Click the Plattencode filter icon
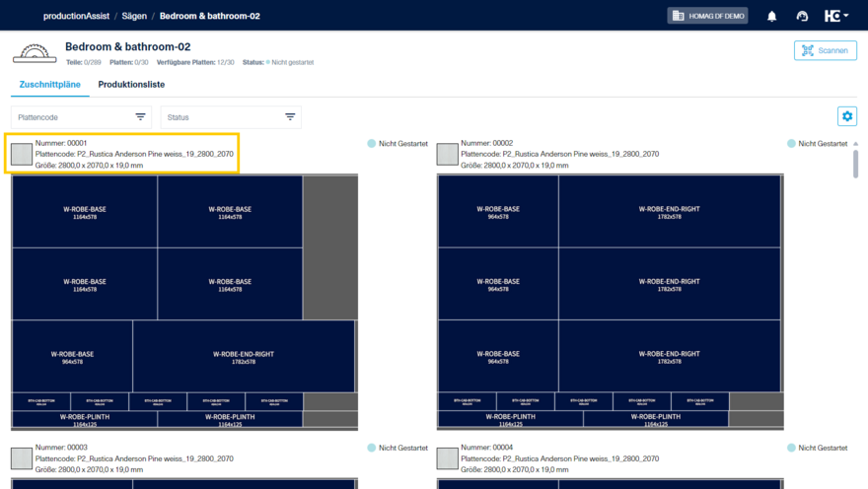 [140, 116]
